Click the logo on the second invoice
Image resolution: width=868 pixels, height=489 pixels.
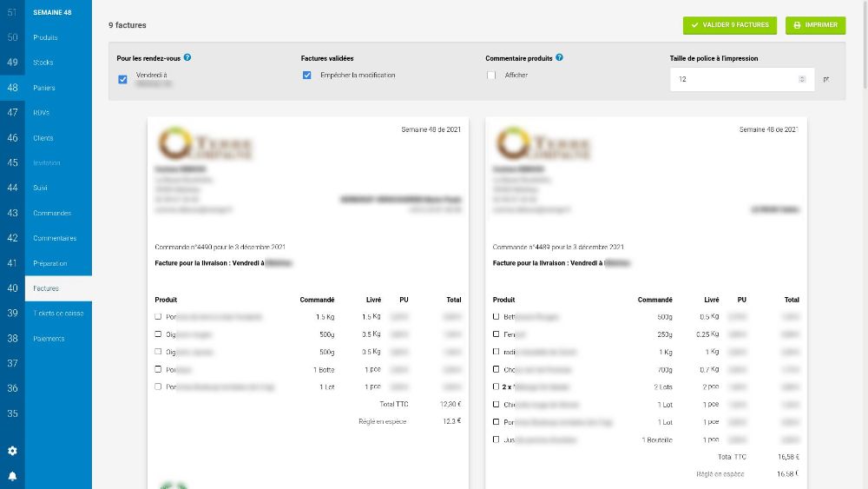point(542,144)
